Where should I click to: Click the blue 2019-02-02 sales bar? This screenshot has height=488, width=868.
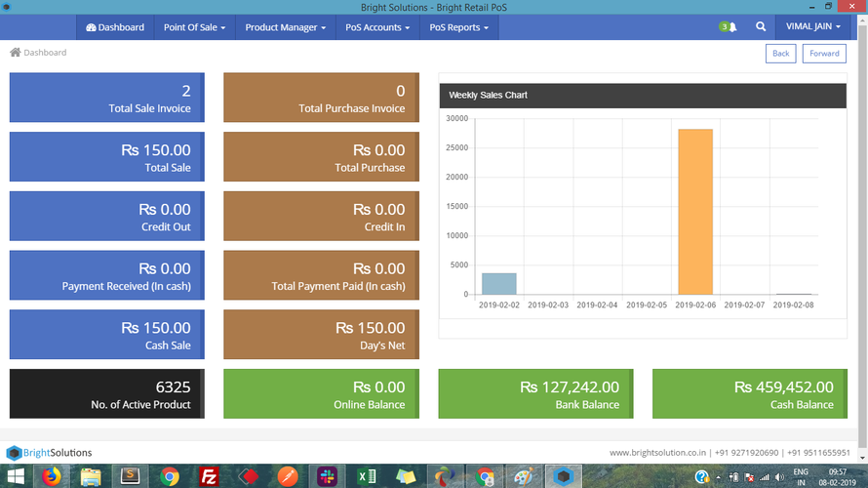click(x=498, y=284)
